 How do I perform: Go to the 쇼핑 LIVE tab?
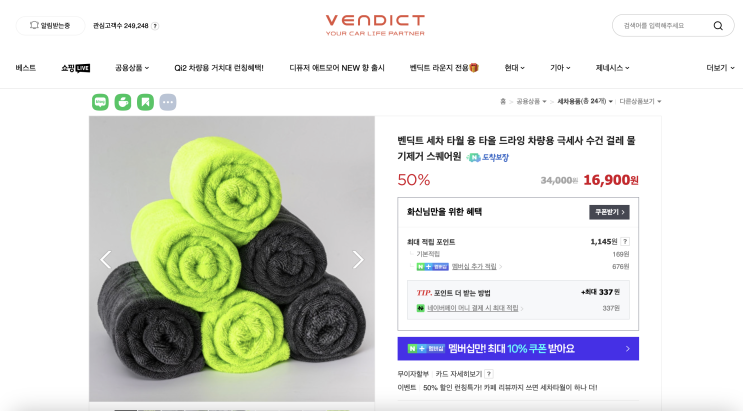(75, 68)
